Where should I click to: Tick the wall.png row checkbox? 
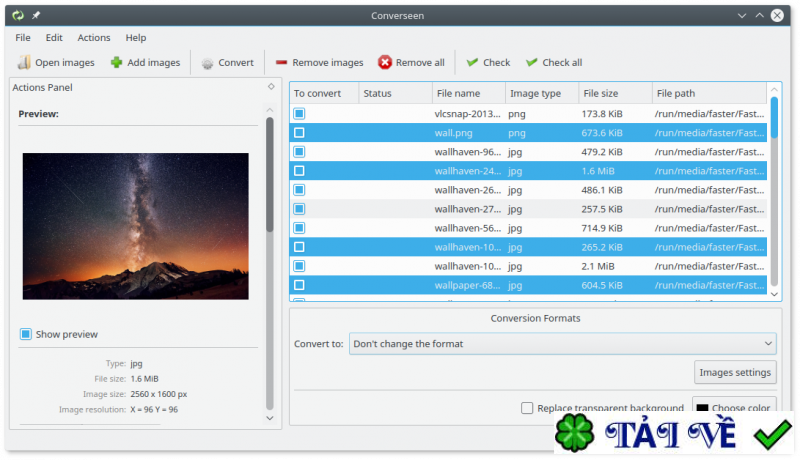click(x=299, y=133)
